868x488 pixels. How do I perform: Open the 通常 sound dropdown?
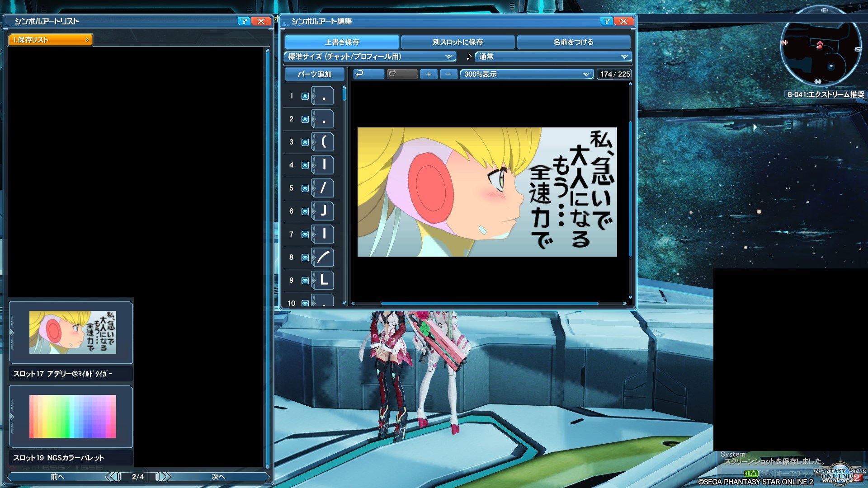[553, 56]
